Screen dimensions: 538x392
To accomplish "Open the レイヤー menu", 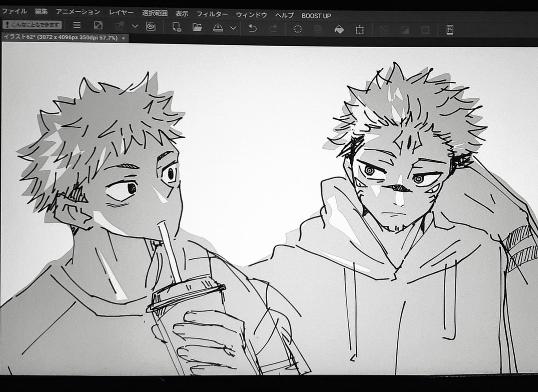I will coord(121,13).
